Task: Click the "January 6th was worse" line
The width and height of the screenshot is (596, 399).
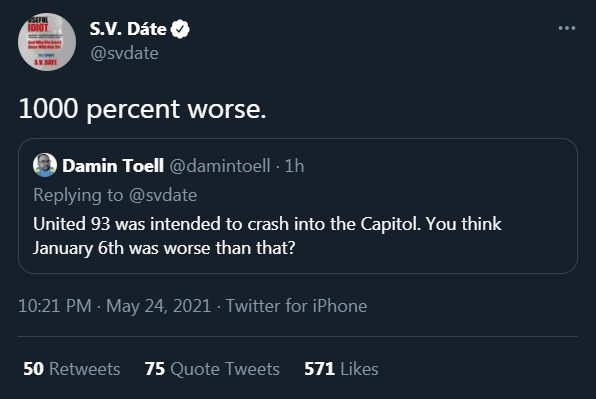Action: pyautogui.click(x=164, y=248)
